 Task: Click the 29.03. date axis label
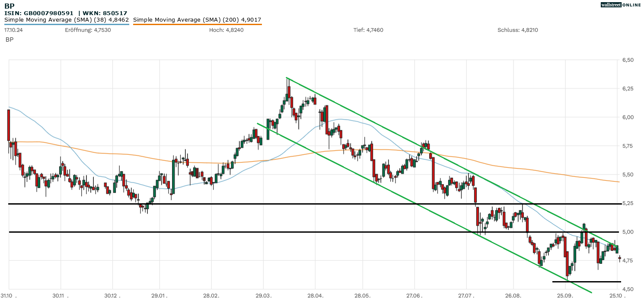pyautogui.click(x=263, y=295)
